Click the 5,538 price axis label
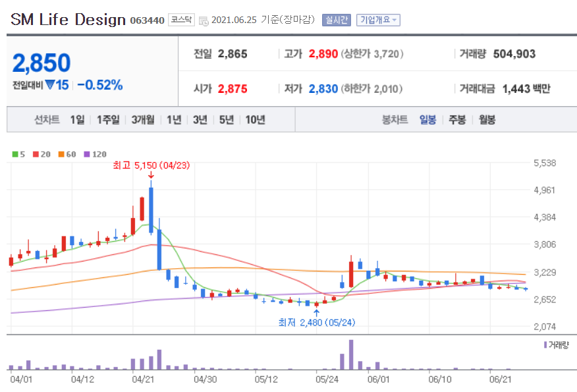Viewport: 577px width, 392px height. pyautogui.click(x=545, y=163)
